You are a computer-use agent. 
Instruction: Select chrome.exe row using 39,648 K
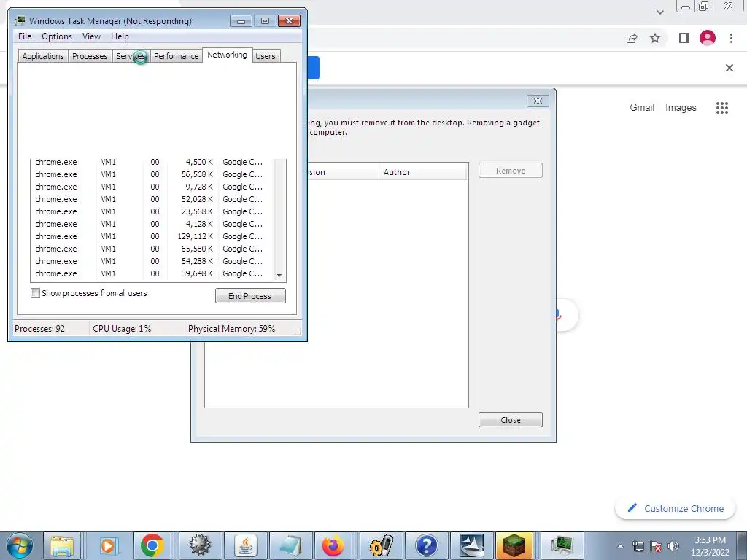pos(152,273)
